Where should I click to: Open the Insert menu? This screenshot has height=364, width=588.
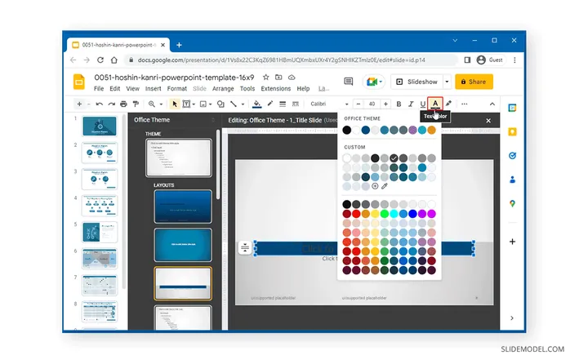pyautogui.click(x=154, y=88)
